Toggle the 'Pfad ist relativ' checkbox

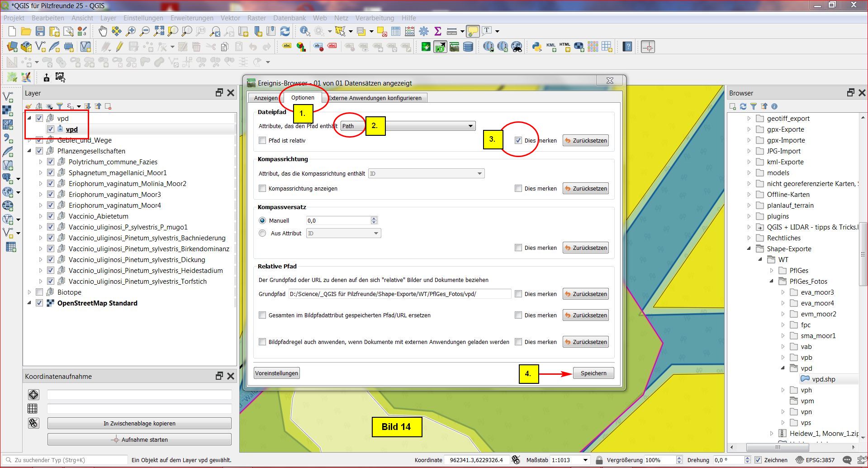pos(262,140)
